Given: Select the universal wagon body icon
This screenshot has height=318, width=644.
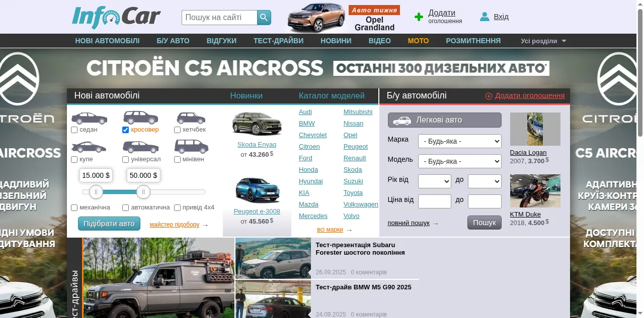Looking at the screenshot, I should click(x=141, y=147).
